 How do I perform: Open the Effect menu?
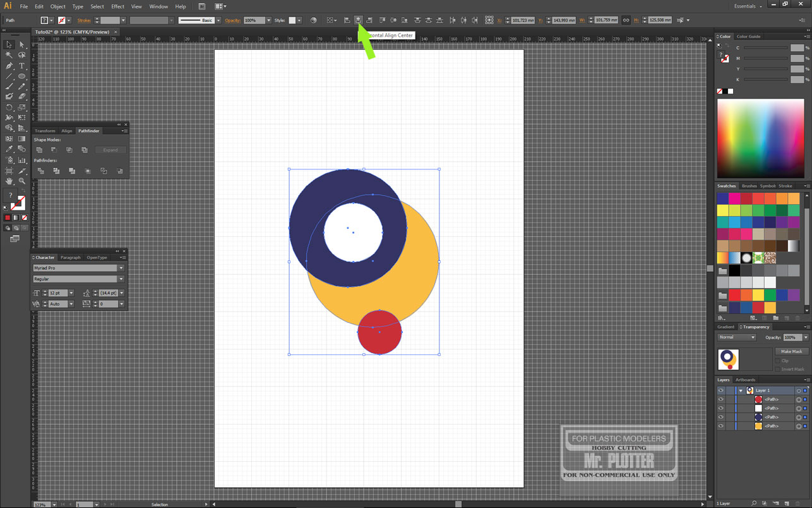coord(117,6)
